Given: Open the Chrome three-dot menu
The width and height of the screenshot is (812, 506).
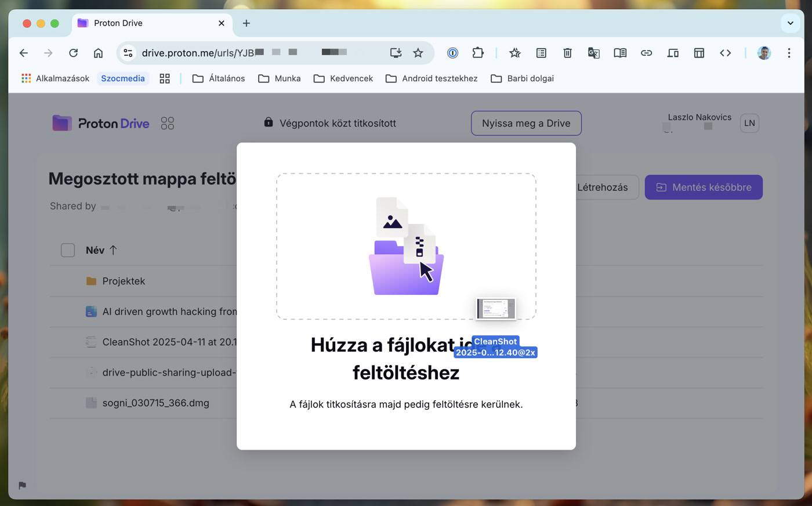Looking at the screenshot, I should (x=789, y=53).
